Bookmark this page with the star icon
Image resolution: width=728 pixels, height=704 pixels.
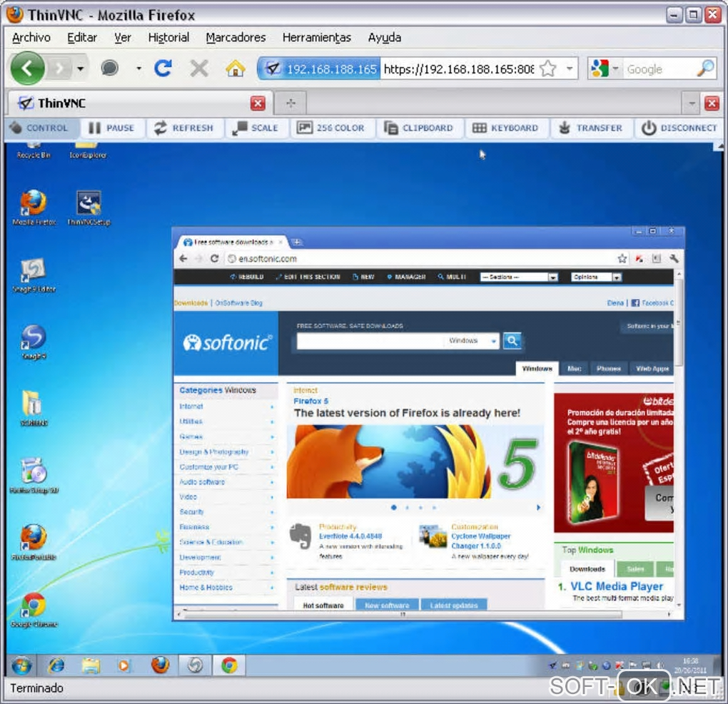(x=548, y=68)
